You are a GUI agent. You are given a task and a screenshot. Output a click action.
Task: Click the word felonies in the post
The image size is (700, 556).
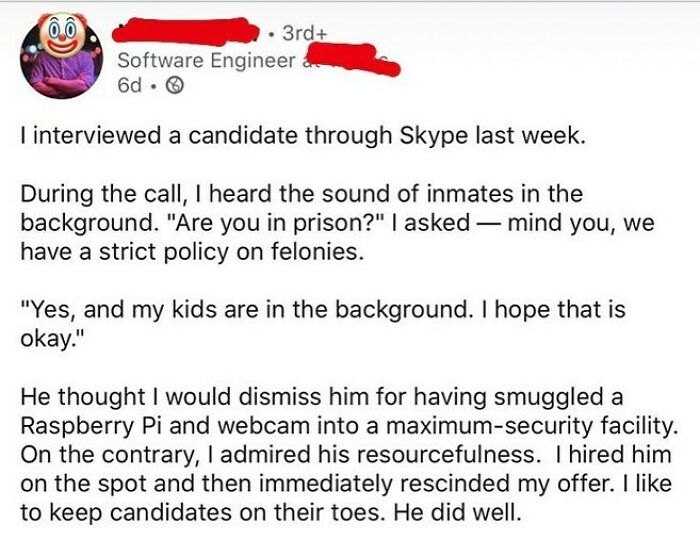(315, 251)
